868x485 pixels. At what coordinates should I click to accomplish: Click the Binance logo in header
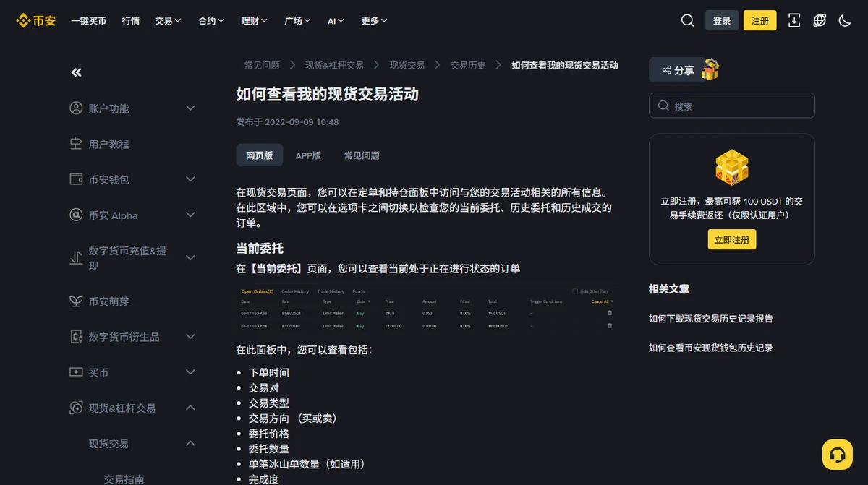click(x=36, y=20)
